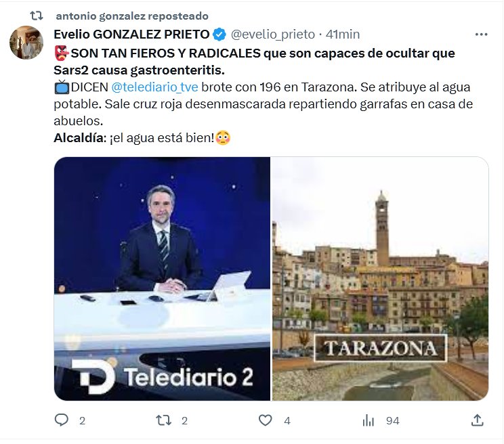Open 'antonio gonzalez reposteado' profile link

click(x=132, y=16)
